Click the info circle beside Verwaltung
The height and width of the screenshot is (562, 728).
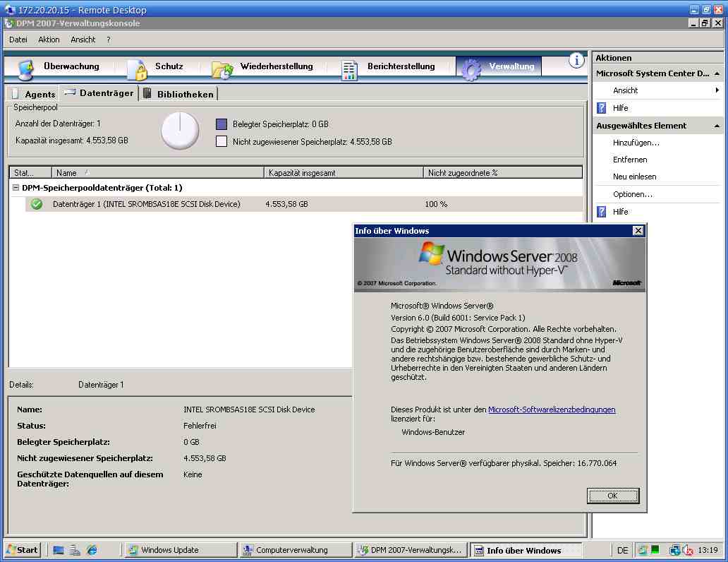pyautogui.click(x=576, y=61)
